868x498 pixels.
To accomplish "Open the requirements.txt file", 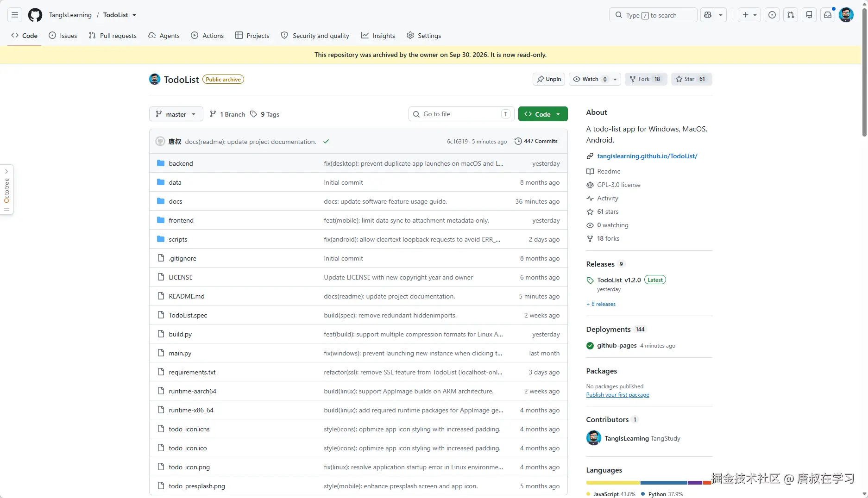I will pyautogui.click(x=192, y=372).
